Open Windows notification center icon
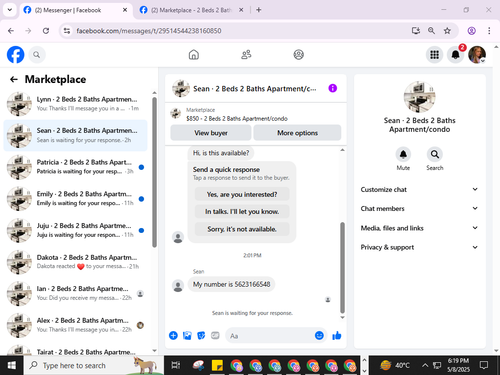 point(484,365)
